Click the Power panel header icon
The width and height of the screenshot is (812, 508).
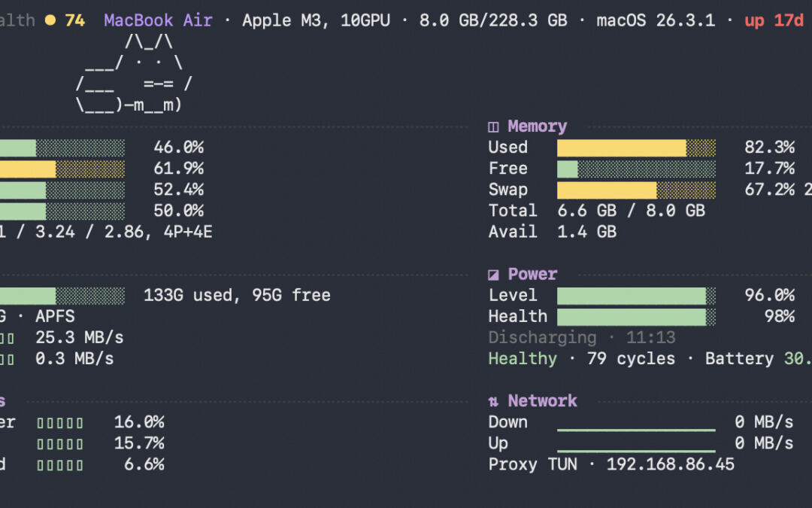click(494, 274)
